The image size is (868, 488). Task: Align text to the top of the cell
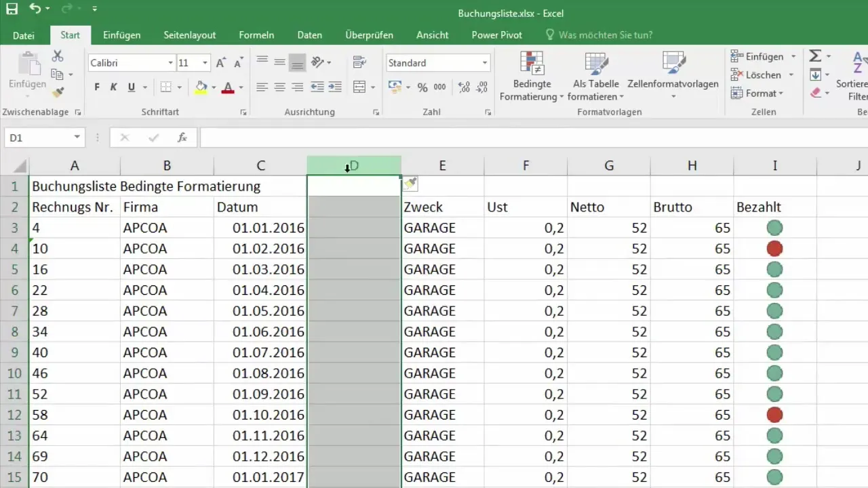[x=262, y=62]
